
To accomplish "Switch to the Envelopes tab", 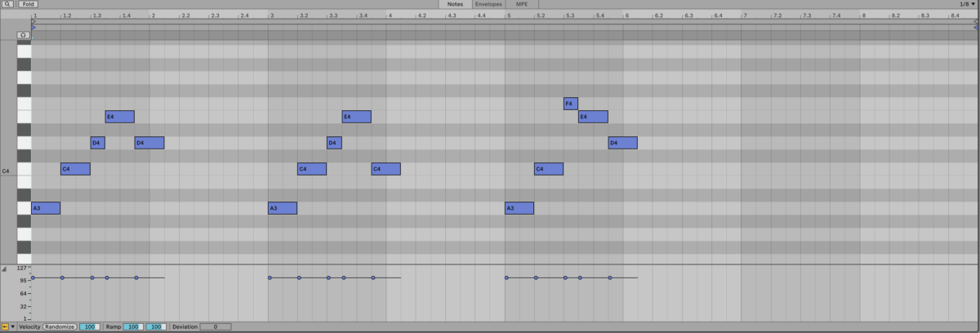I will tap(488, 4).
